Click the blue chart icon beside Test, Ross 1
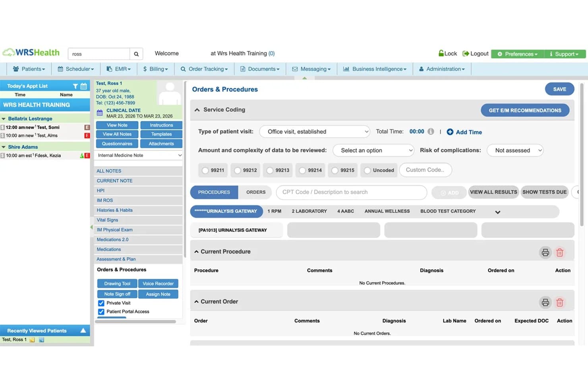 coord(41,340)
